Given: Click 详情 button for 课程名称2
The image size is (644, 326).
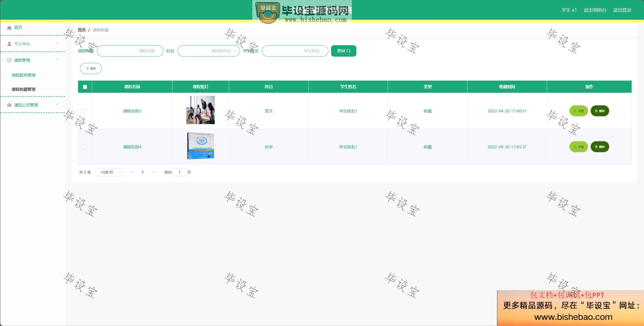Looking at the screenshot, I should coord(579,111).
